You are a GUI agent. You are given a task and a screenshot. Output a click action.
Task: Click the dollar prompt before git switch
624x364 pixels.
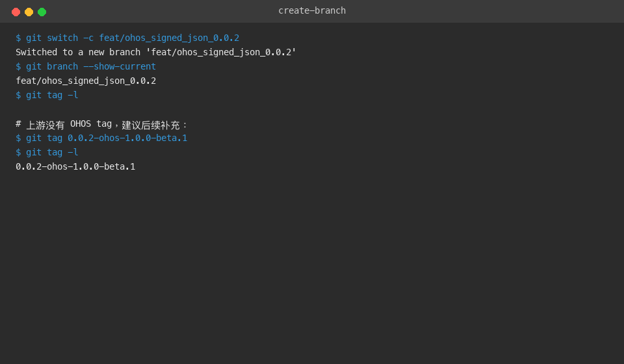coord(18,38)
